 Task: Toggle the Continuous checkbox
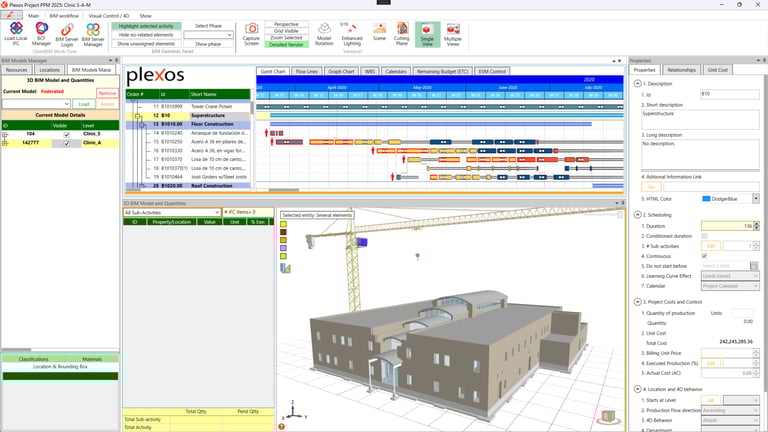(704, 256)
